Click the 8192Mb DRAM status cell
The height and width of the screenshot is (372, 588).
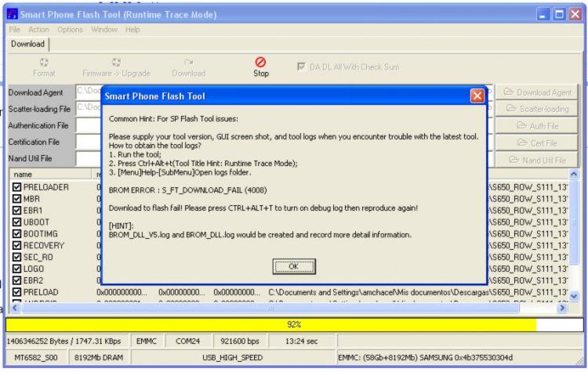pyautogui.click(x=99, y=357)
